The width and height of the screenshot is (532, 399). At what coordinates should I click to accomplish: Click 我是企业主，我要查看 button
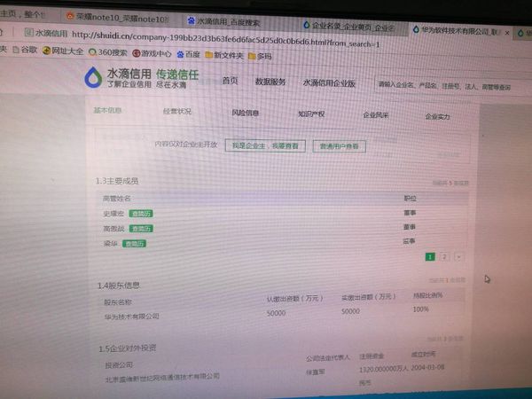[x=265, y=146]
